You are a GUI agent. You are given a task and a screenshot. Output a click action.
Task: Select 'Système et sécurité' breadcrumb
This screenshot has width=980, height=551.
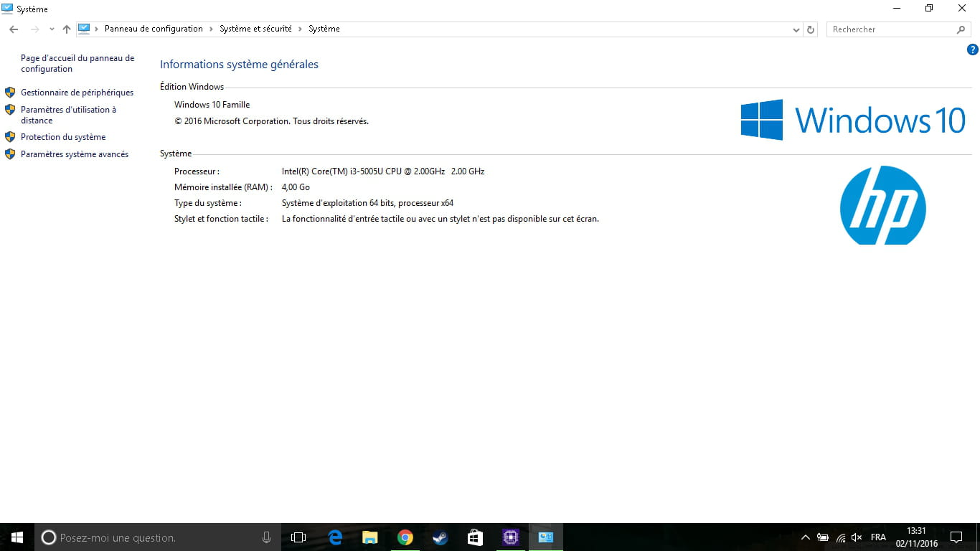[255, 29]
